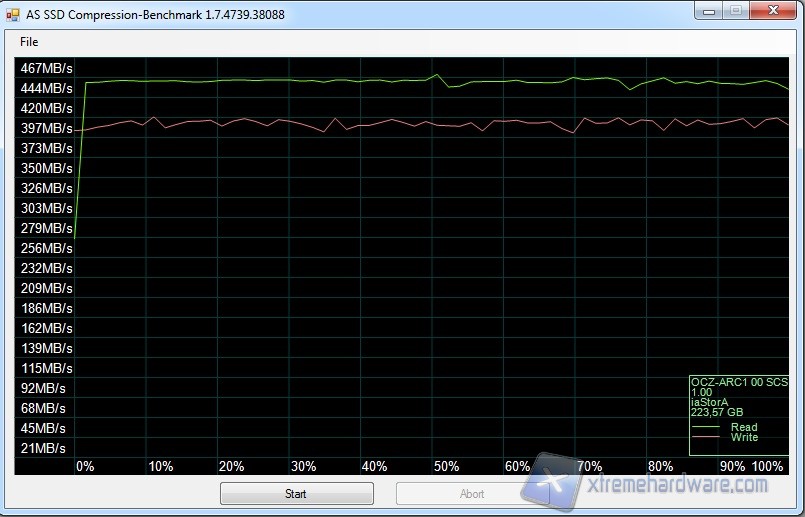Click the 21MB/s label on the y-axis

[x=42, y=448]
